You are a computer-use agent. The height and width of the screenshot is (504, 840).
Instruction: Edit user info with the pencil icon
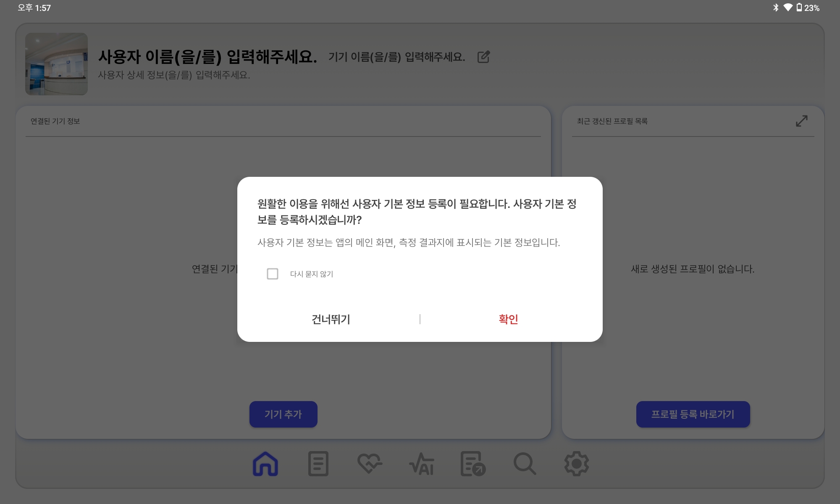484,57
